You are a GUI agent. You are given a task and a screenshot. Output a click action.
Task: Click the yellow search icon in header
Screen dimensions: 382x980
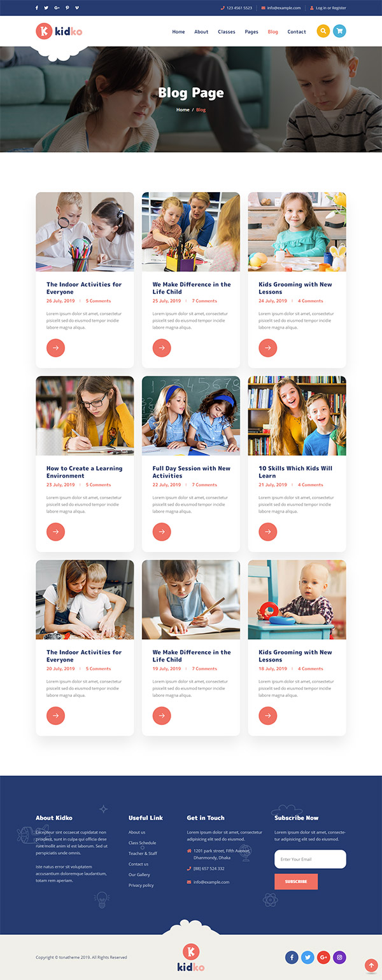click(323, 31)
